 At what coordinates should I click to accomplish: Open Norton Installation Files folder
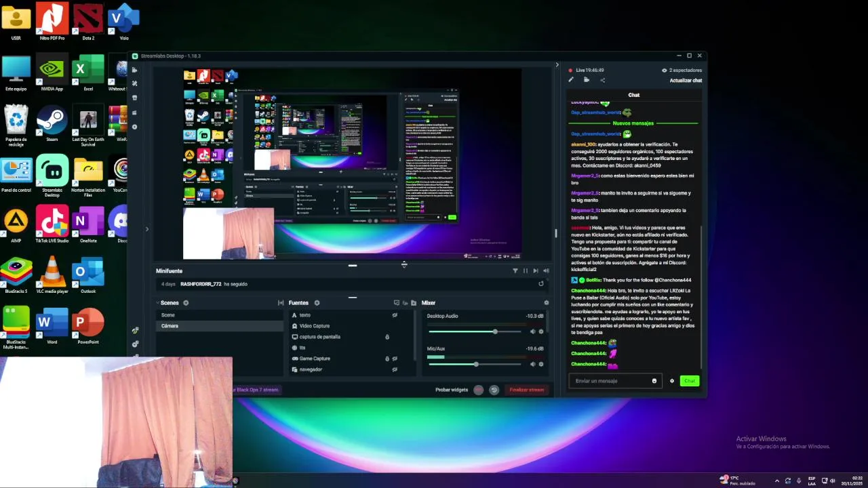point(88,175)
